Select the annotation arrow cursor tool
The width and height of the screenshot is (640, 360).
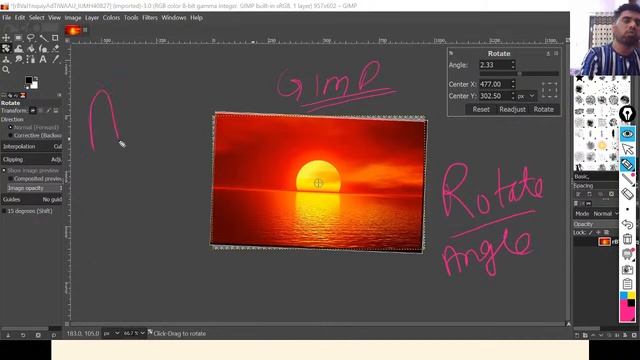click(627, 149)
